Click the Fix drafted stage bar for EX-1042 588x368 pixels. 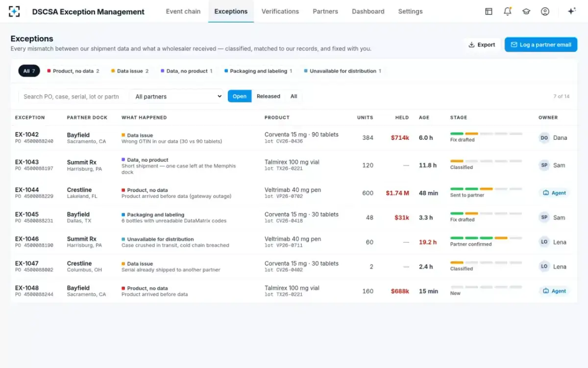click(486, 134)
